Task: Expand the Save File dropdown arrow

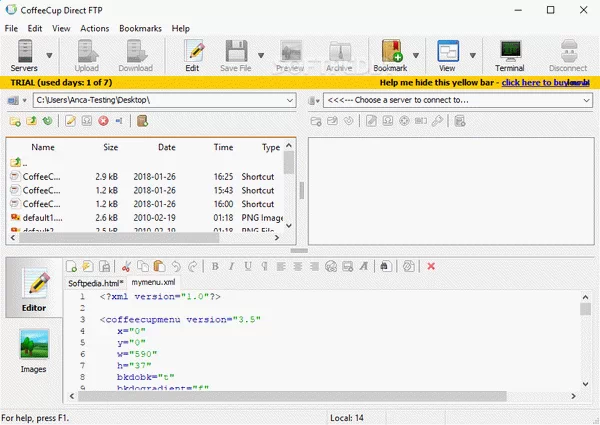Action: click(x=261, y=55)
